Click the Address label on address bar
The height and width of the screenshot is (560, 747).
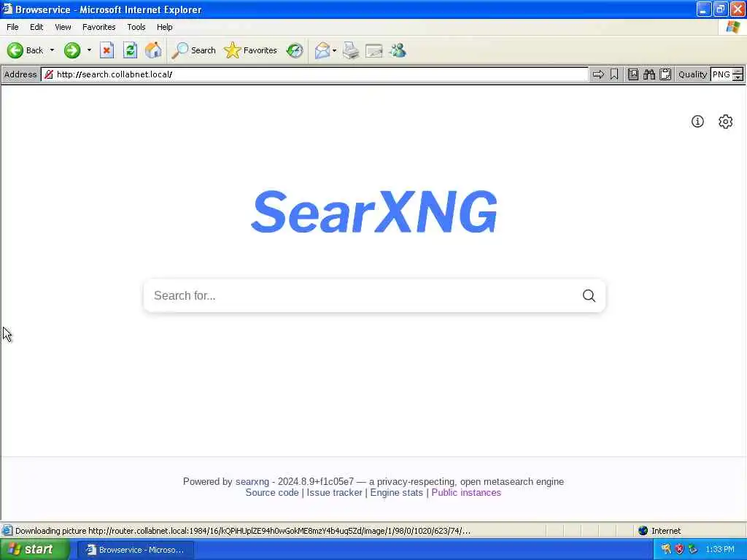coord(20,74)
